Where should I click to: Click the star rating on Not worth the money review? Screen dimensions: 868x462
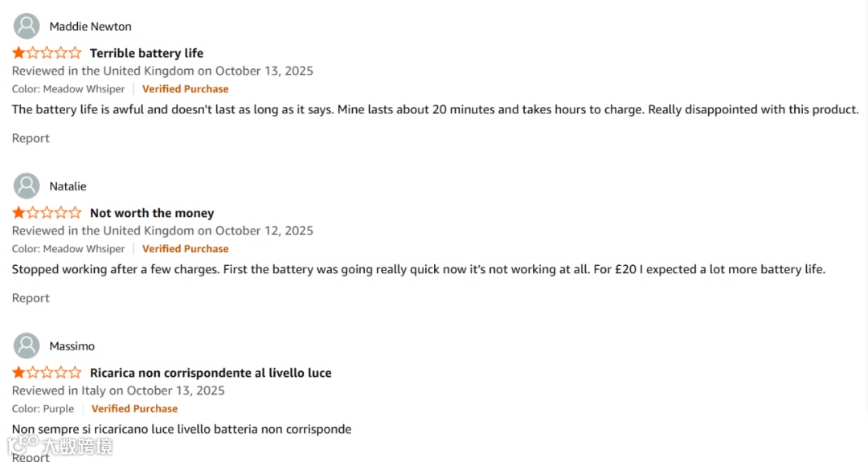[47, 212]
